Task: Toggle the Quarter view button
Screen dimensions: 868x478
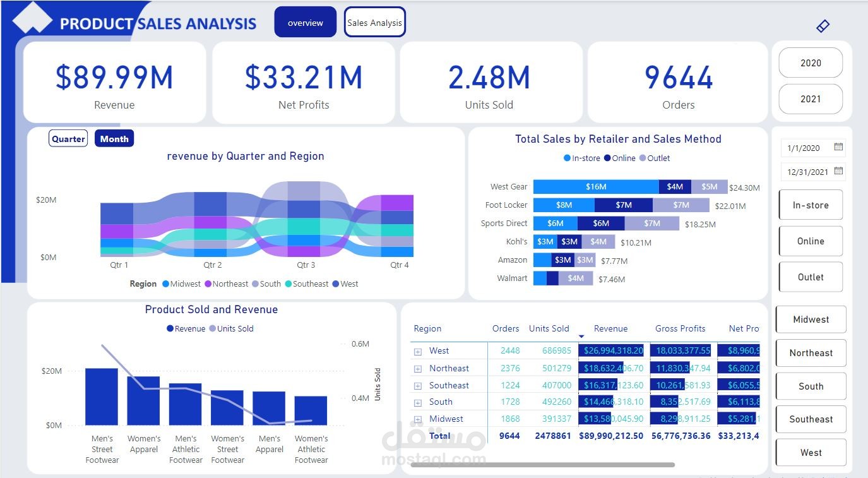Action: click(68, 138)
